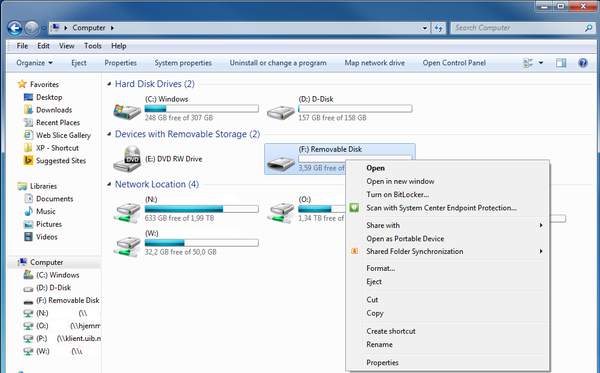Click the (E:) DVD RW Drive icon
This screenshot has width=600, height=373.
tap(127, 159)
